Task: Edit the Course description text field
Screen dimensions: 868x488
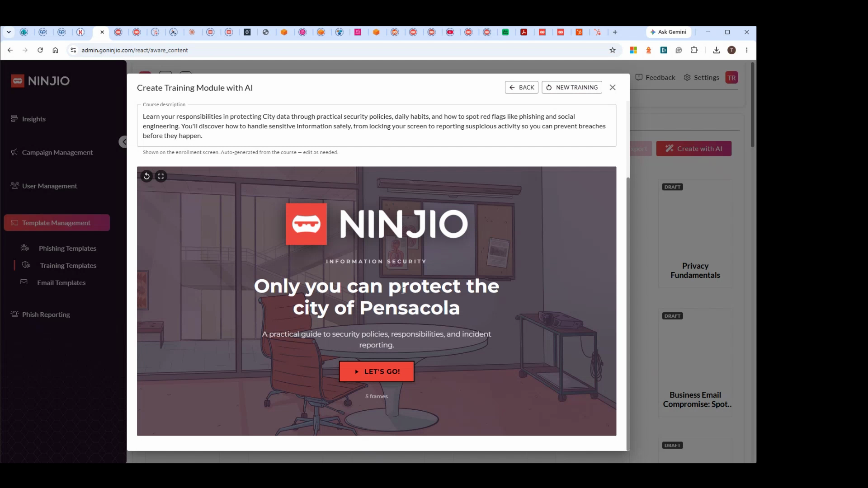Action: click(377, 126)
